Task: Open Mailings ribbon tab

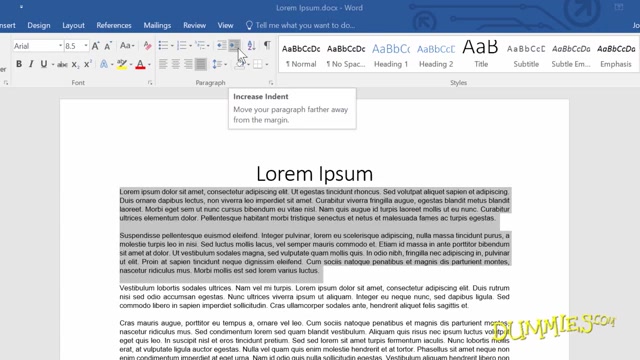Action: (157, 25)
